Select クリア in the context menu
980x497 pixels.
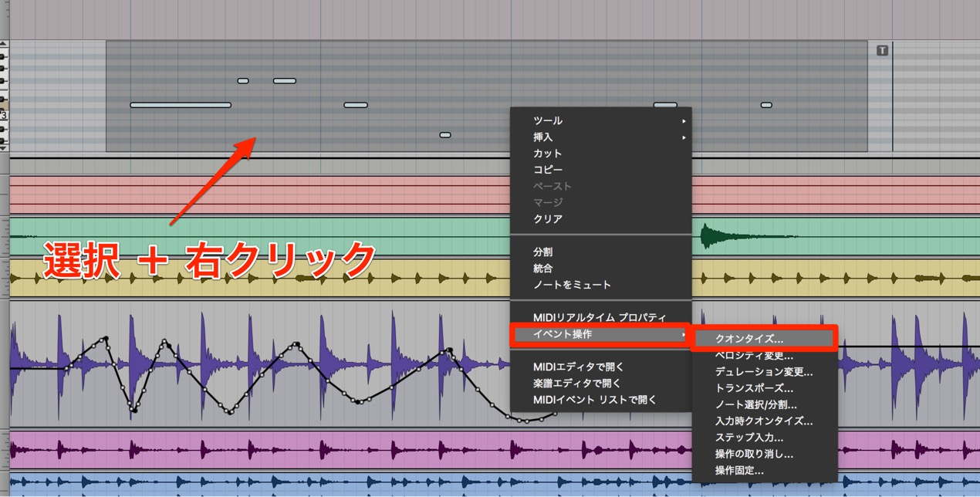tap(600, 218)
